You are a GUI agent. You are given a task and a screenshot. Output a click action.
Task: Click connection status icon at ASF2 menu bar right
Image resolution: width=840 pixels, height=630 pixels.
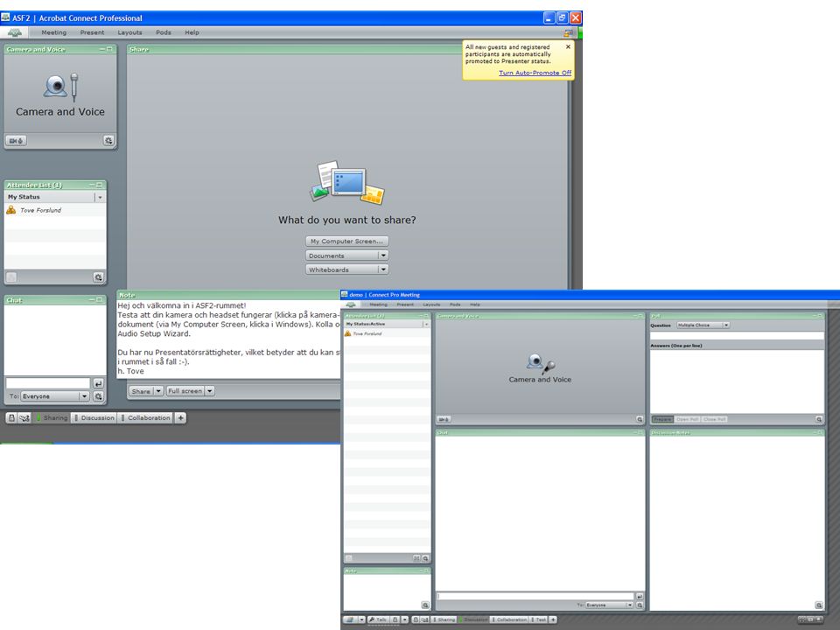568,32
